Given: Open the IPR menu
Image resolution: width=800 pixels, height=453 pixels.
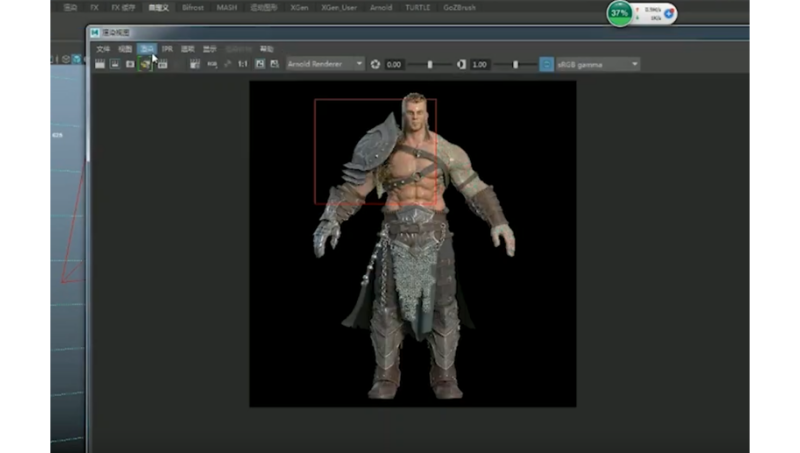Looking at the screenshot, I should pyautogui.click(x=167, y=48).
